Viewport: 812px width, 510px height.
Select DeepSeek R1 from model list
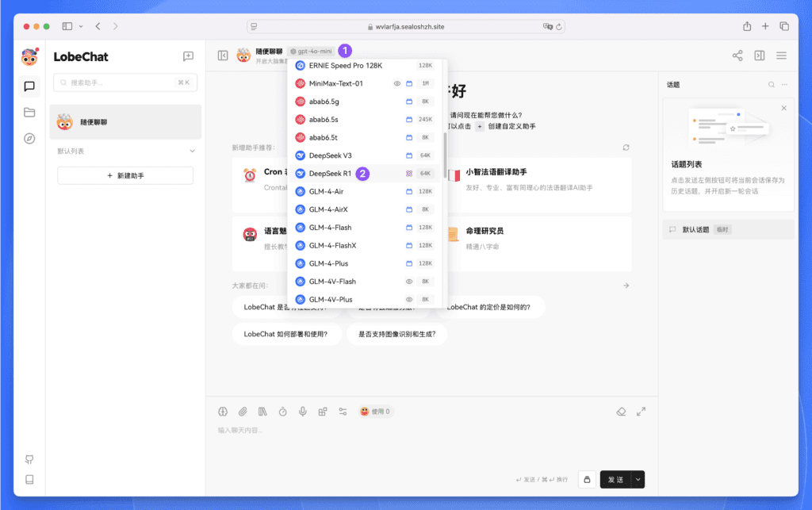(x=330, y=173)
